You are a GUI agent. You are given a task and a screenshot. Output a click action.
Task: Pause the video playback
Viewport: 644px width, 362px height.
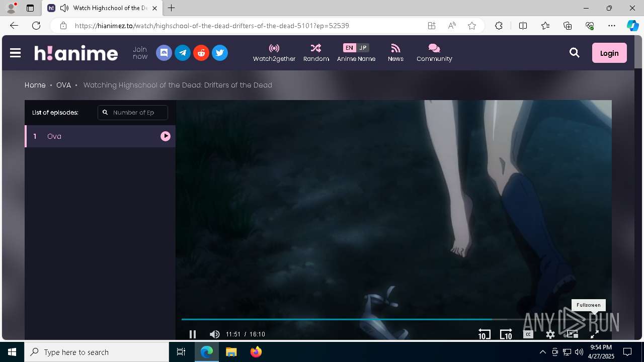pyautogui.click(x=192, y=334)
